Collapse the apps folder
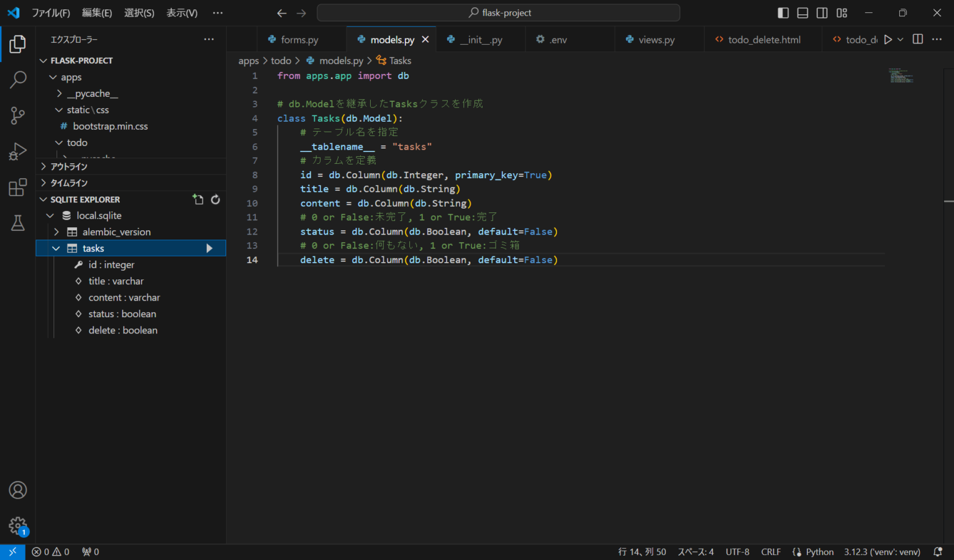954x560 pixels. (x=53, y=77)
